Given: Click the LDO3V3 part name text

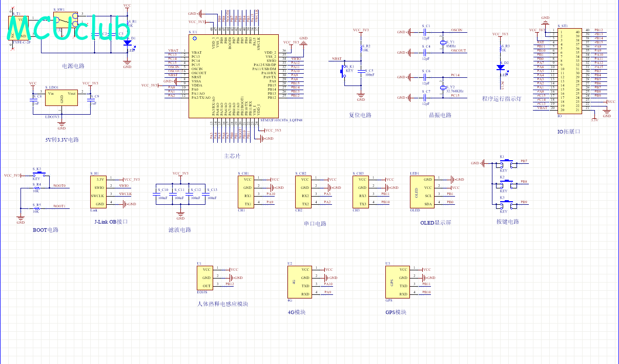Looking at the screenshot, I should (52, 117).
